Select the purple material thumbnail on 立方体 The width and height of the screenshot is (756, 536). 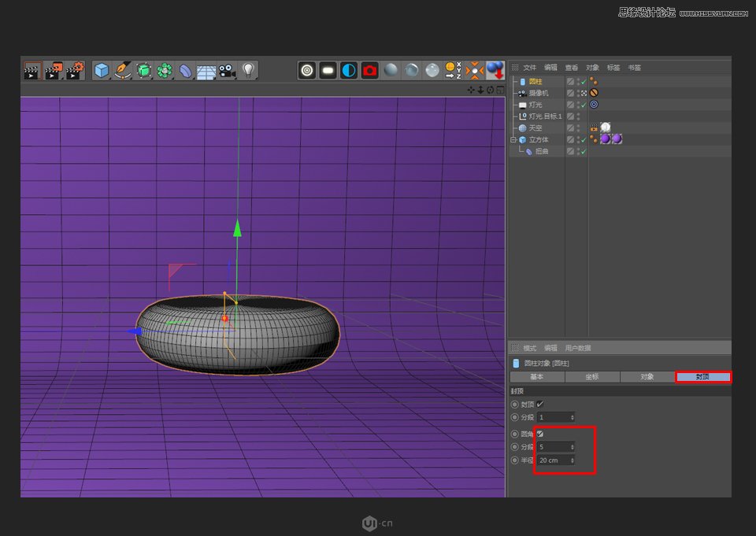pyautogui.click(x=606, y=139)
